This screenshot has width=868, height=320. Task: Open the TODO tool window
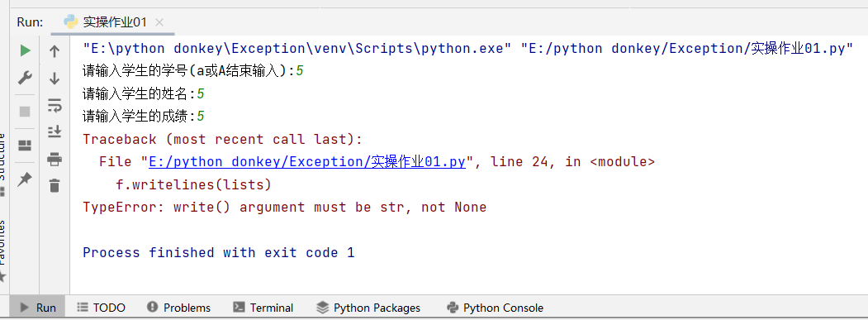point(102,308)
